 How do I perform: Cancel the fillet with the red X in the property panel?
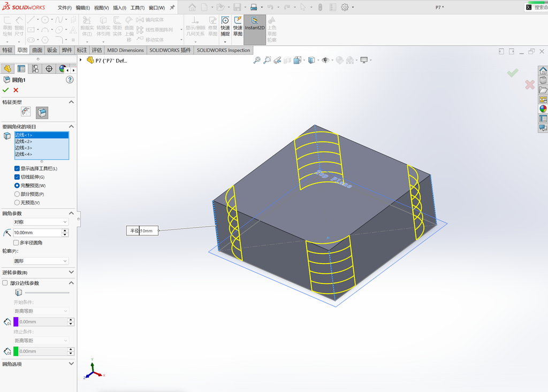click(16, 90)
